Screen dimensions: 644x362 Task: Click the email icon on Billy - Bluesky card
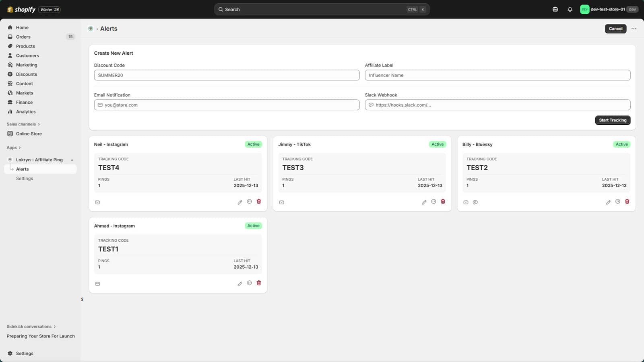(466, 202)
